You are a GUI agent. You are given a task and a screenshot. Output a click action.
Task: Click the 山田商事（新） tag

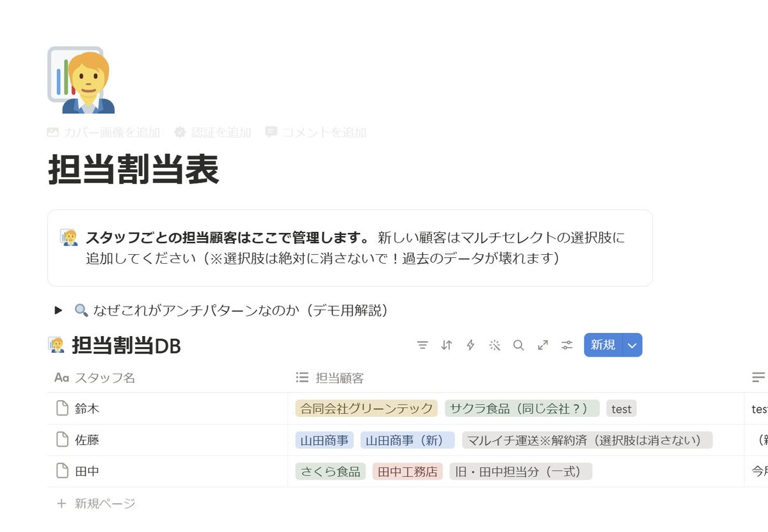[408, 440]
